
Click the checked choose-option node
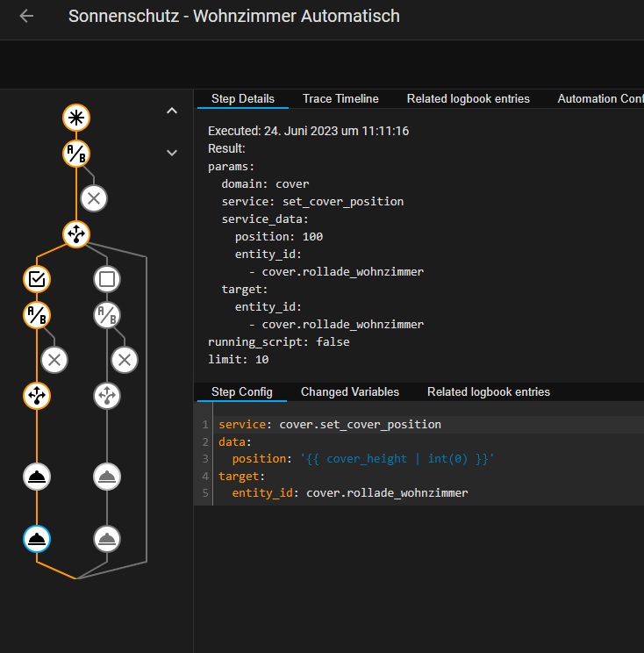37,279
